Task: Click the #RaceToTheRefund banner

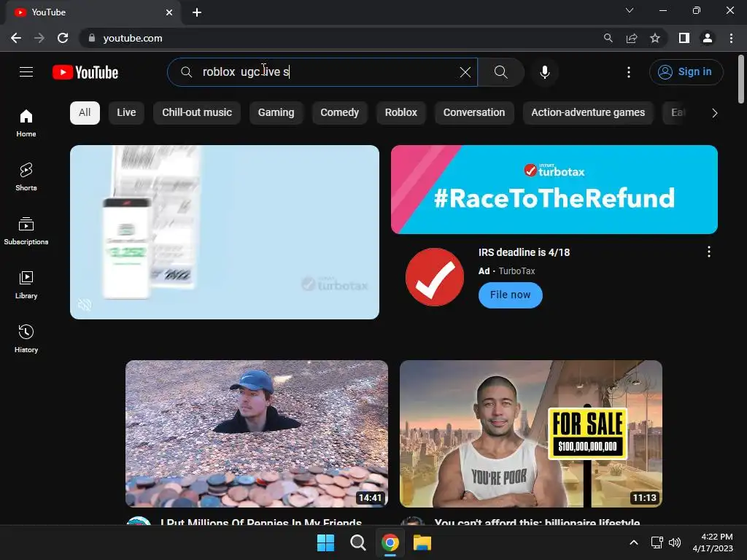Action: 554,190
